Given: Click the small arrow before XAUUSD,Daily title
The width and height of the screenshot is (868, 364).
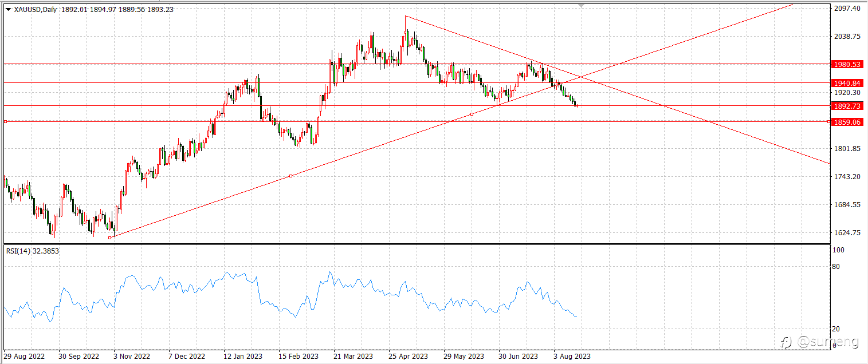Looking at the screenshot, I should [x=9, y=9].
